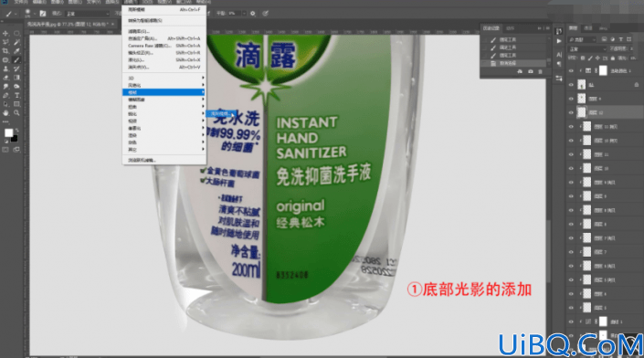Open the Actions play-icon panel
This screenshot has height=358, width=644.
click(x=559, y=41)
